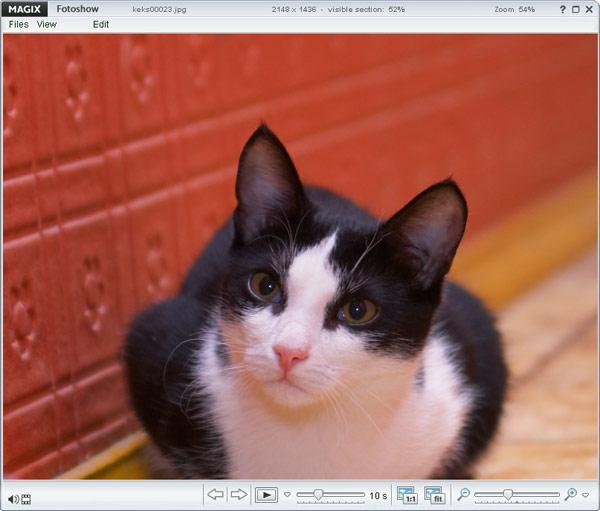Zoom out with the minus magnifier

[x=463, y=494]
